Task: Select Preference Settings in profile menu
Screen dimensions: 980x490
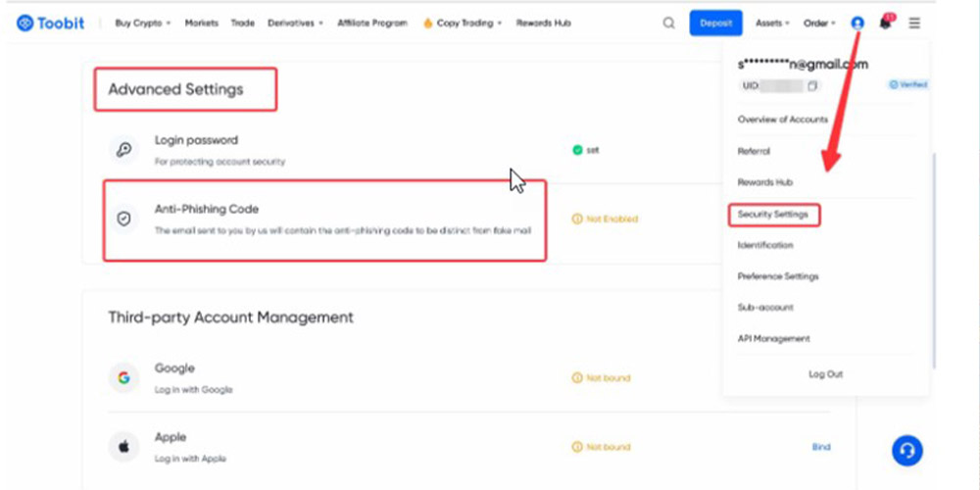Action: pyautogui.click(x=778, y=276)
